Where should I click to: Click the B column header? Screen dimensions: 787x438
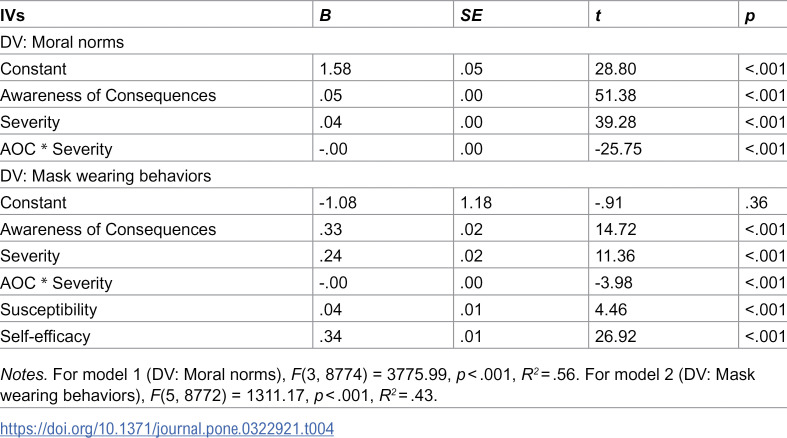(x=325, y=16)
